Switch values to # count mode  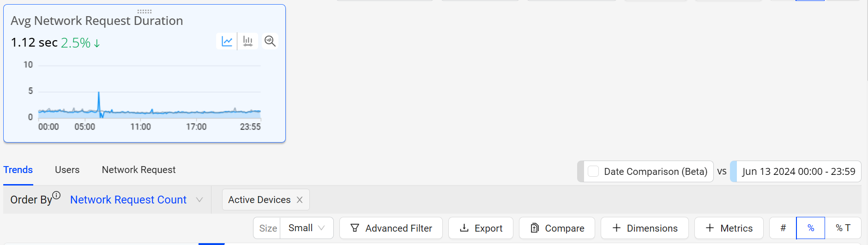coord(783,228)
